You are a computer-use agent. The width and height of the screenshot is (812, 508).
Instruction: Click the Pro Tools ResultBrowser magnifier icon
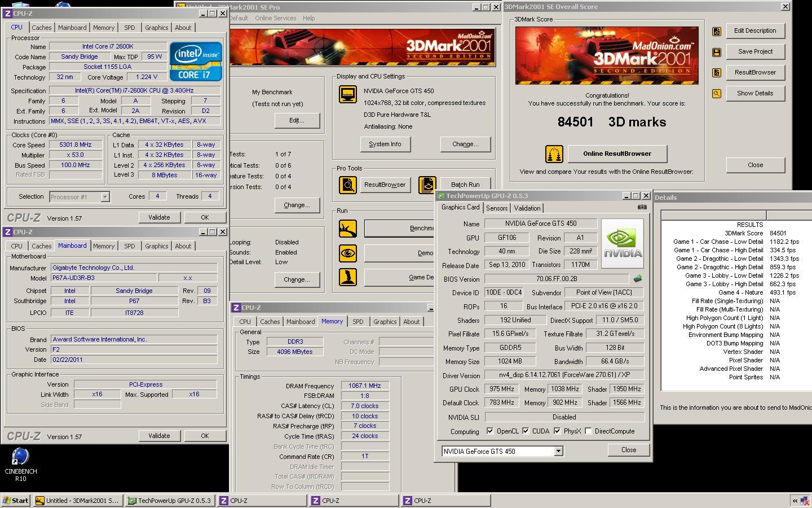[347, 185]
